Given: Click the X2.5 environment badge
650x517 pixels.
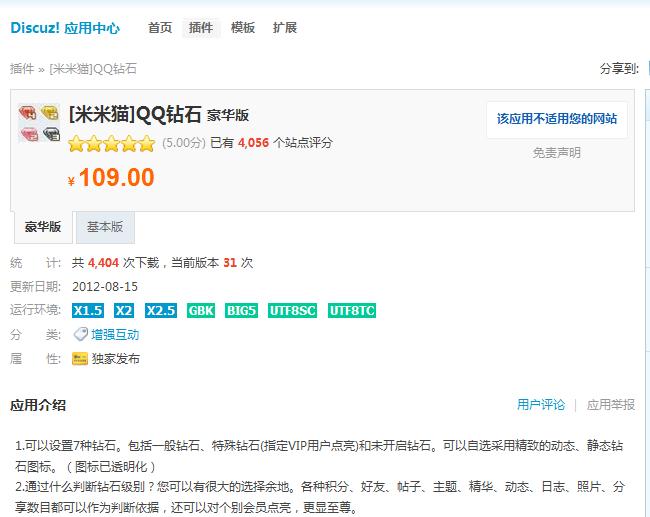Looking at the screenshot, I should (x=161, y=311).
